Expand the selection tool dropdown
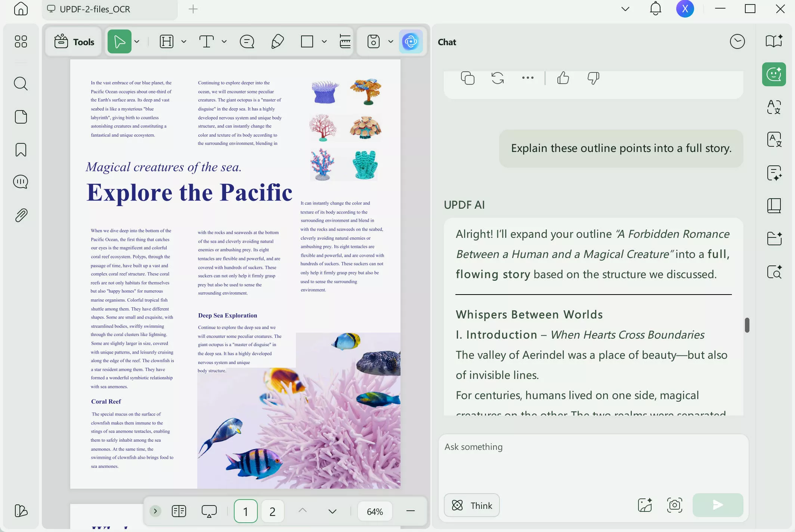 coord(137,41)
